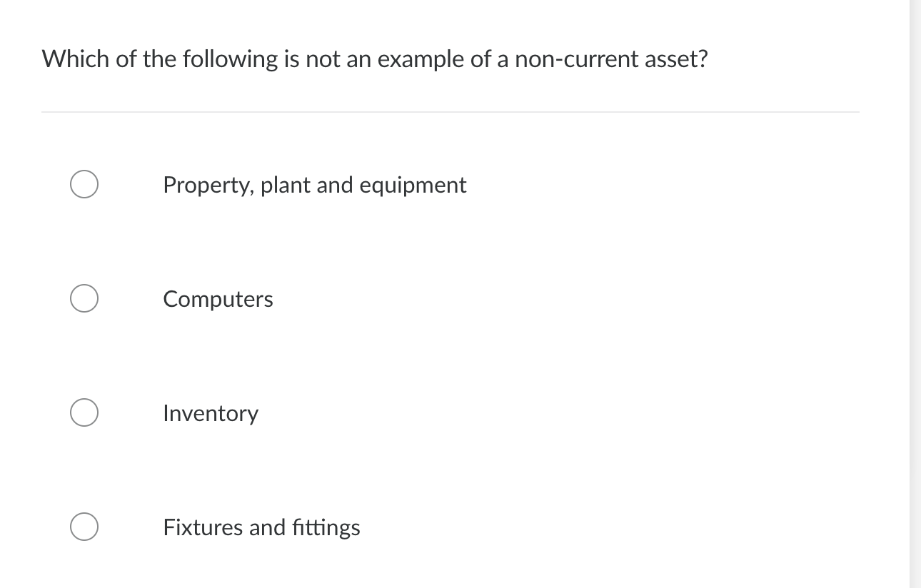Click the scrollbar on the right edge

click(916, 285)
